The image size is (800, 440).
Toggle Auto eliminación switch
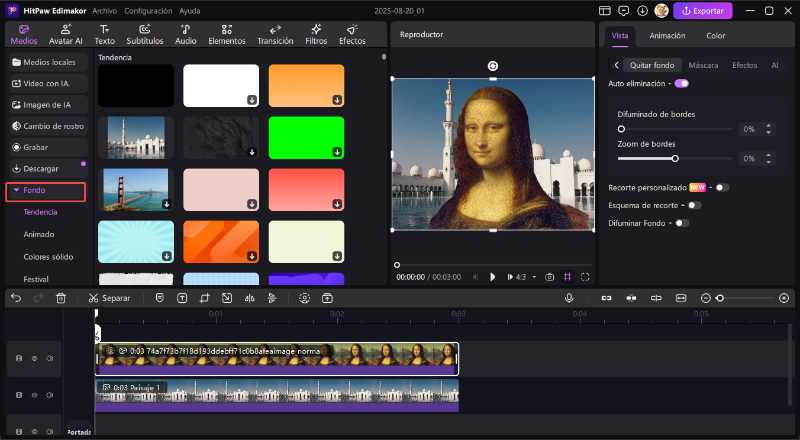click(682, 83)
